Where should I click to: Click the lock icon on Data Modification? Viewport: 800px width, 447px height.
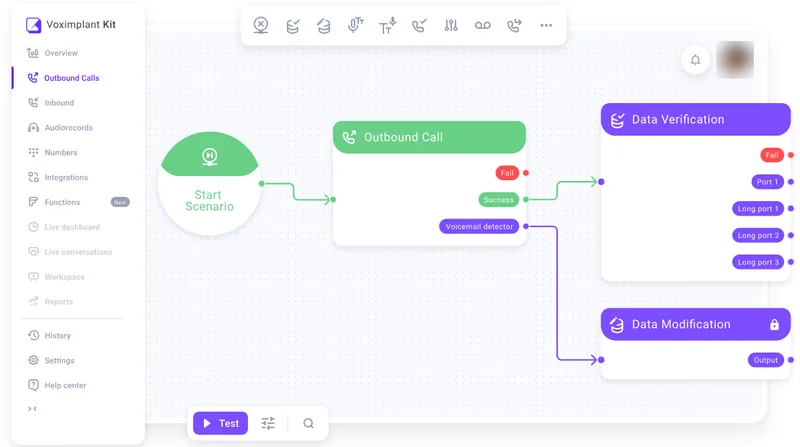774,325
